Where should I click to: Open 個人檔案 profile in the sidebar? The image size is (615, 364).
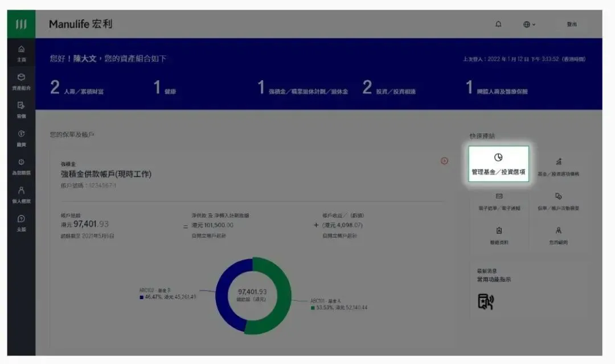click(21, 195)
